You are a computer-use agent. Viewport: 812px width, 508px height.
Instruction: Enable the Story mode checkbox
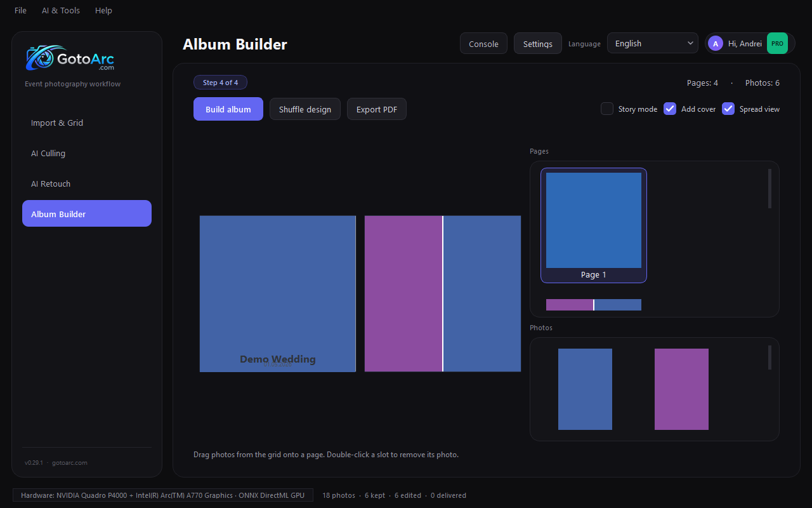(607, 109)
